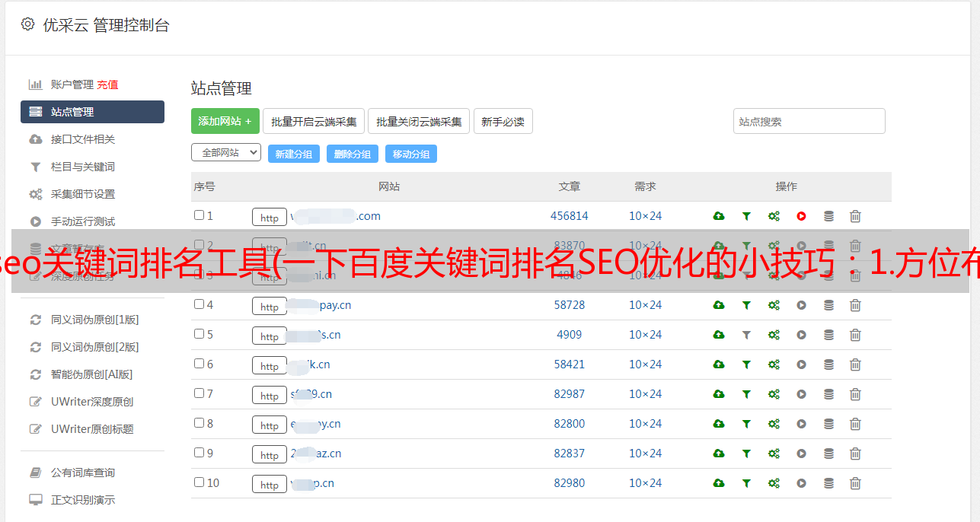Click the http button in row 4

tap(270, 306)
